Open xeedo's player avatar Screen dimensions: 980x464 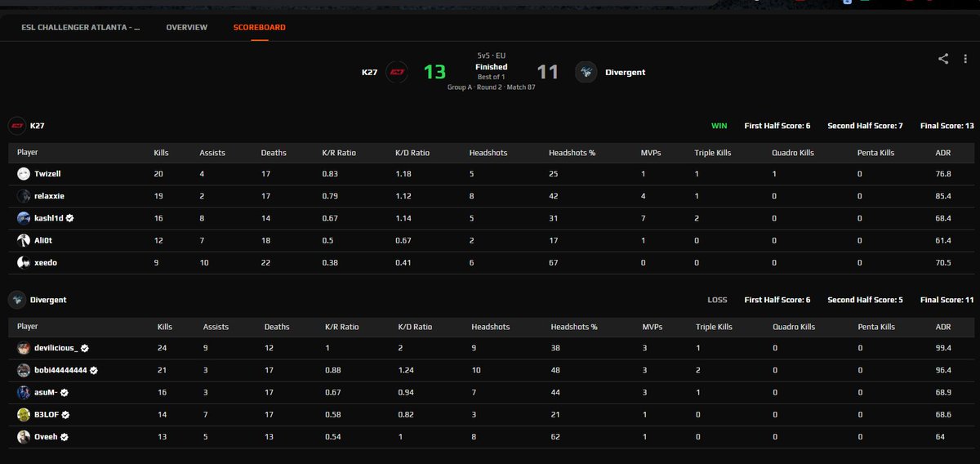[x=24, y=262]
